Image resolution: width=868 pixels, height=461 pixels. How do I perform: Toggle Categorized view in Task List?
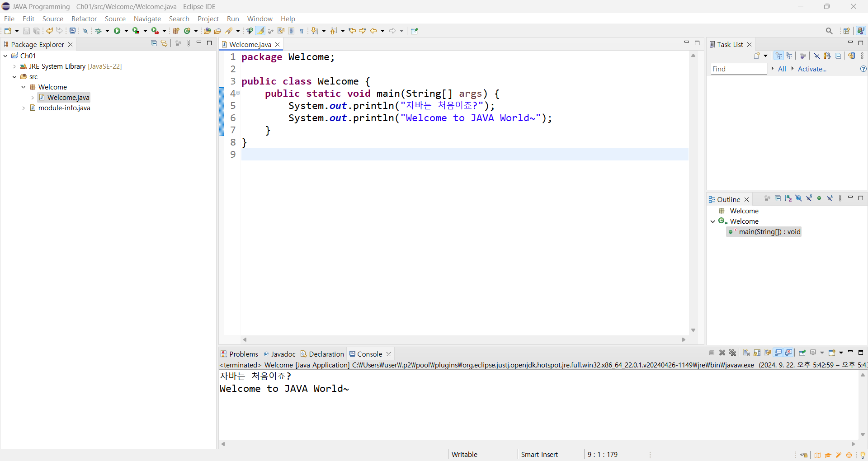pyautogui.click(x=779, y=56)
